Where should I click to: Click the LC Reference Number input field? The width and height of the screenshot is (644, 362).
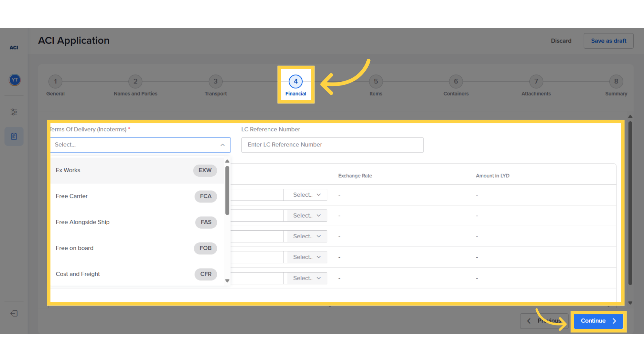coord(332,145)
